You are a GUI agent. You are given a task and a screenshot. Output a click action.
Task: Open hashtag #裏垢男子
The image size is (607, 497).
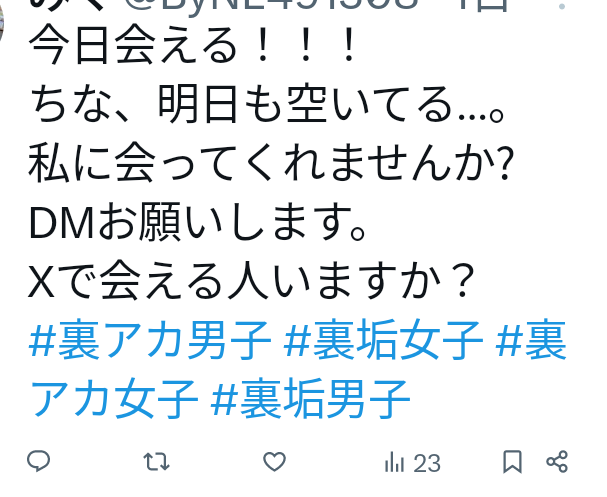(x=310, y=399)
